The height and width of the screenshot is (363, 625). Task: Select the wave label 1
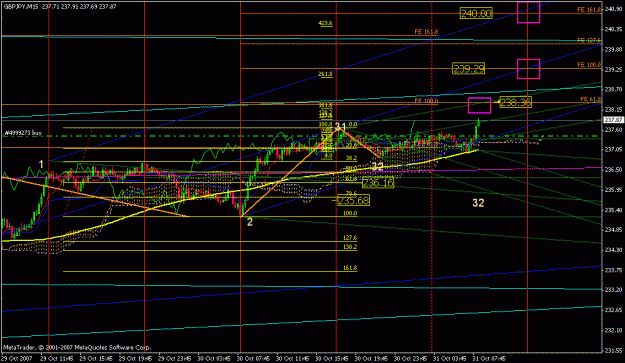[41, 164]
